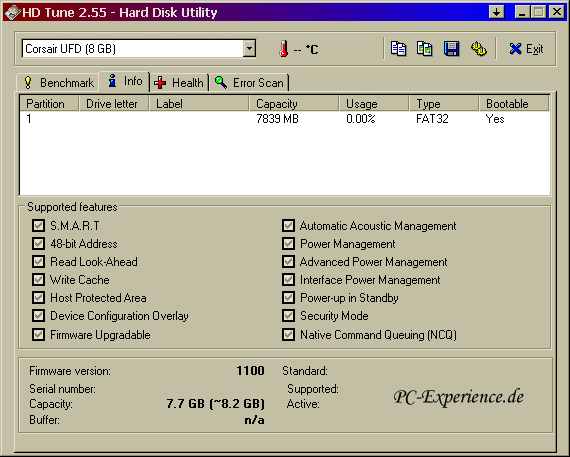570x457 pixels.
Task: Select the Info tab
Action: tap(125, 81)
